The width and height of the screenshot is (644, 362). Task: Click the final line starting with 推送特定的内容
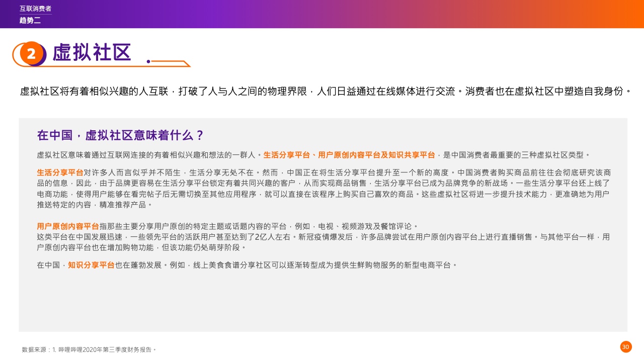94,205
